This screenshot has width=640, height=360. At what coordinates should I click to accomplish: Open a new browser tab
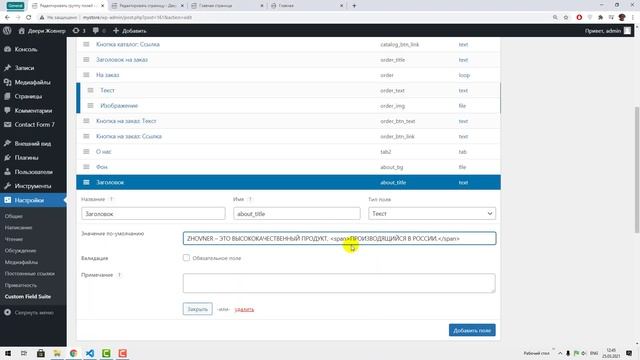(x=354, y=6)
